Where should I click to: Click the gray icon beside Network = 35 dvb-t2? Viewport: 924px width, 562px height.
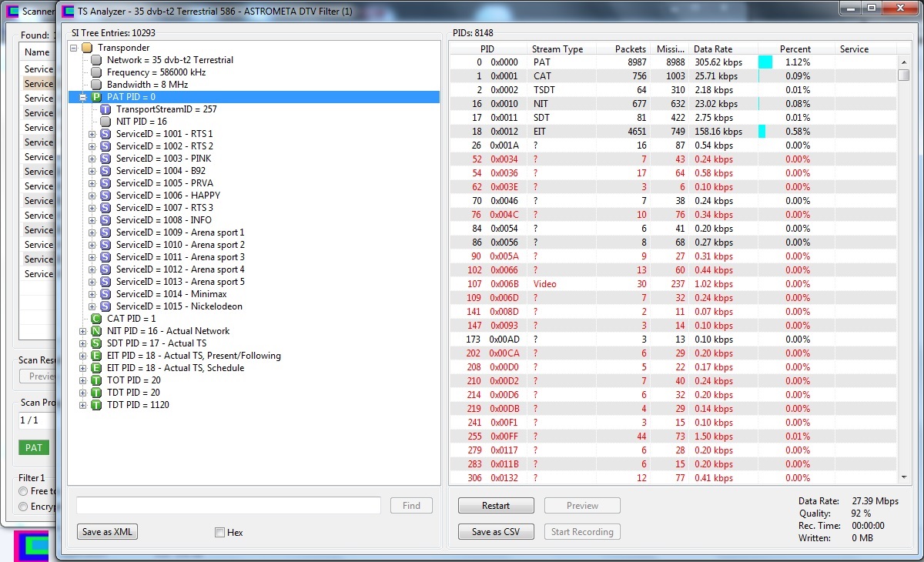click(x=96, y=60)
